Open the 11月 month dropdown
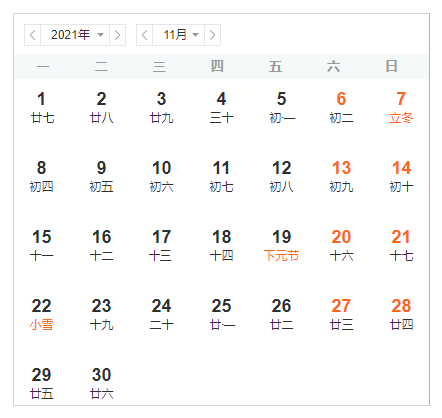The width and height of the screenshot is (442, 418). (178, 35)
